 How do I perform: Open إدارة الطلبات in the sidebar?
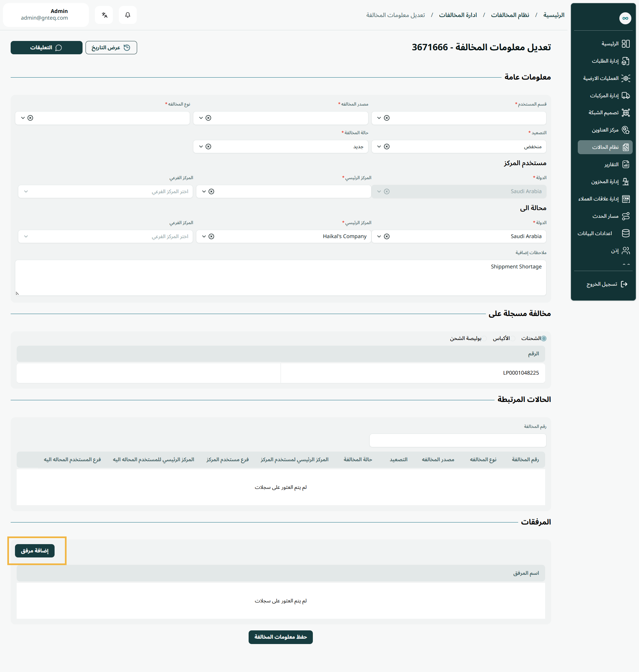605,61
